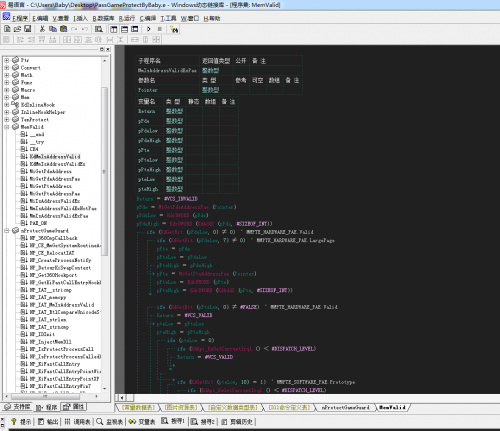
Task: Switch to the 常量数据表 editor tab
Action: pyautogui.click(x=138, y=407)
